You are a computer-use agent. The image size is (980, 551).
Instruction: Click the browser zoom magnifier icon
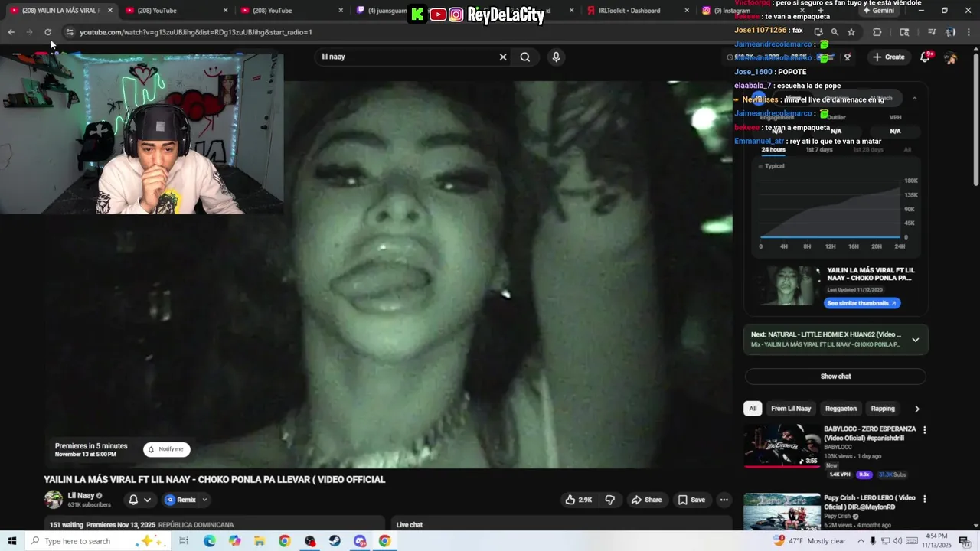(x=835, y=32)
